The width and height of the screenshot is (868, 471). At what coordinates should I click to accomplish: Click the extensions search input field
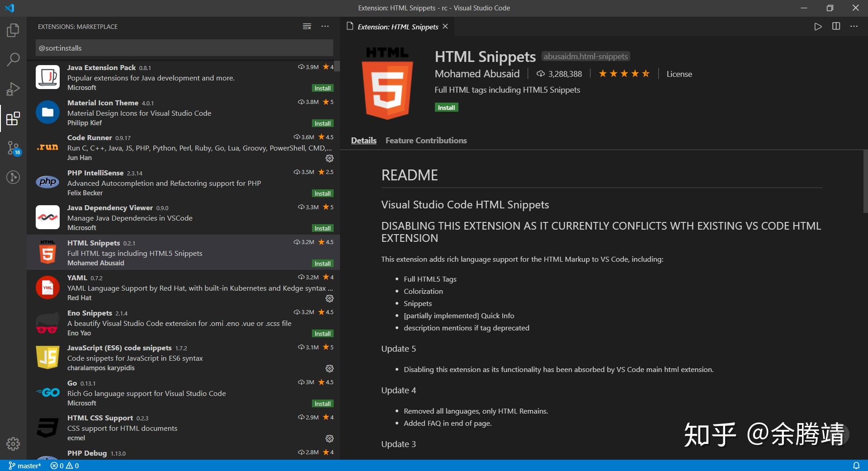(x=184, y=47)
